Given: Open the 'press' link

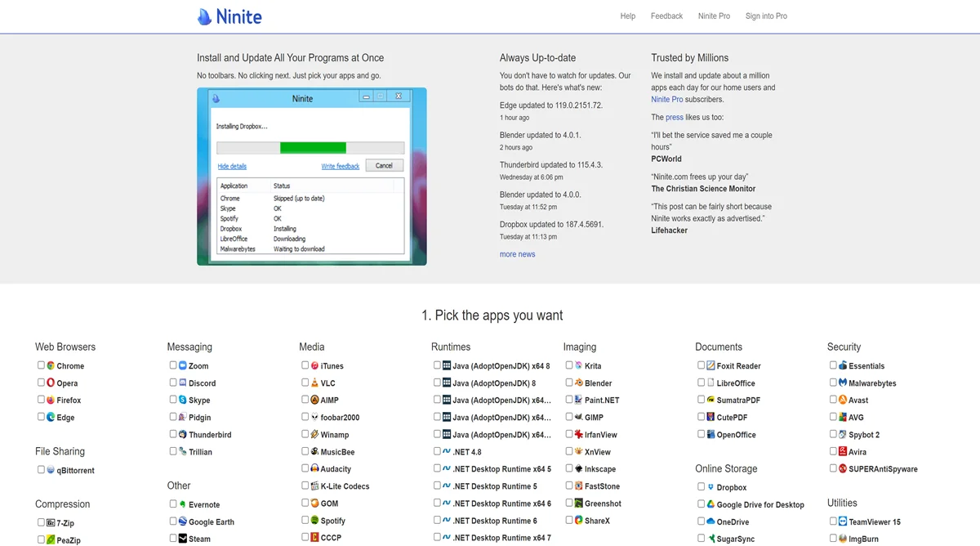Looking at the screenshot, I should 674,118.
